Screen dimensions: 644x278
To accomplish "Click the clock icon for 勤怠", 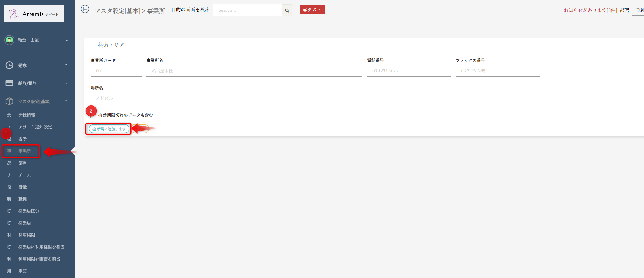I will coord(9,65).
